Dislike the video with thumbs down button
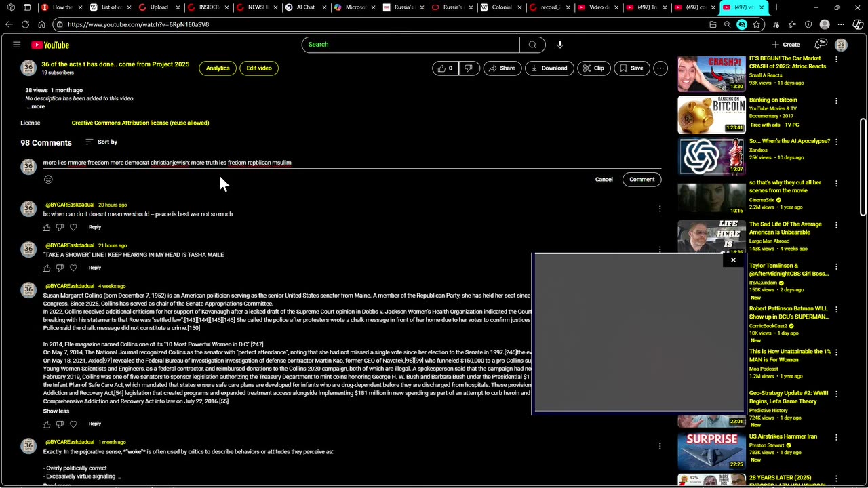 pos(468,68)
